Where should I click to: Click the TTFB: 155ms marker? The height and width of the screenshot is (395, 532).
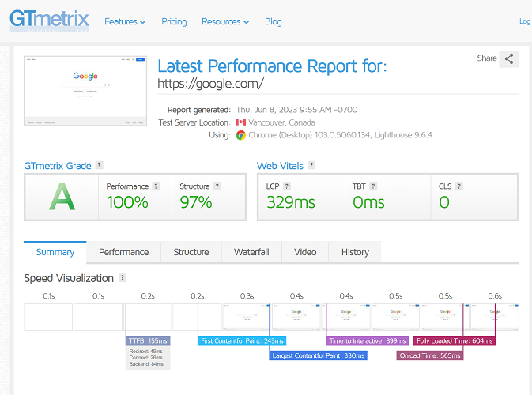tap(148, 340)
